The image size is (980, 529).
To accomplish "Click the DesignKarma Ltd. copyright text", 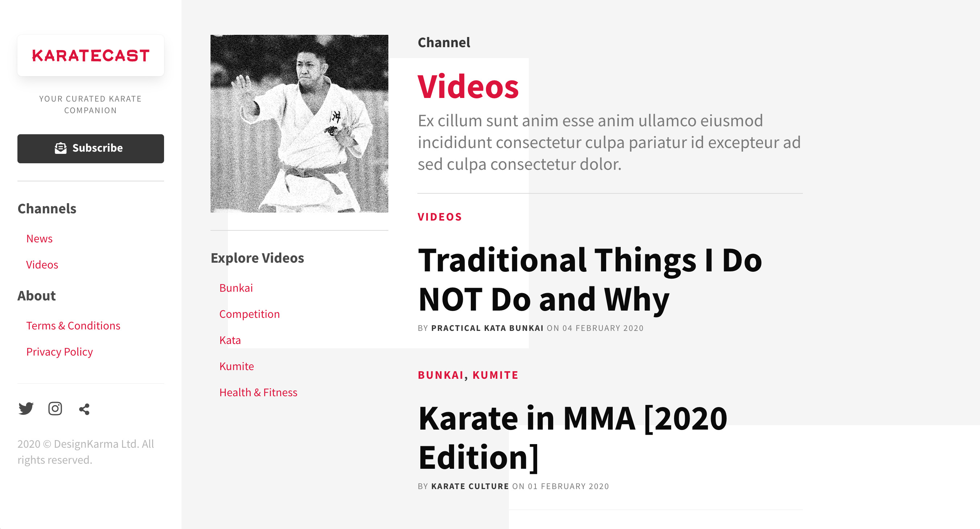I will point(86,452).
